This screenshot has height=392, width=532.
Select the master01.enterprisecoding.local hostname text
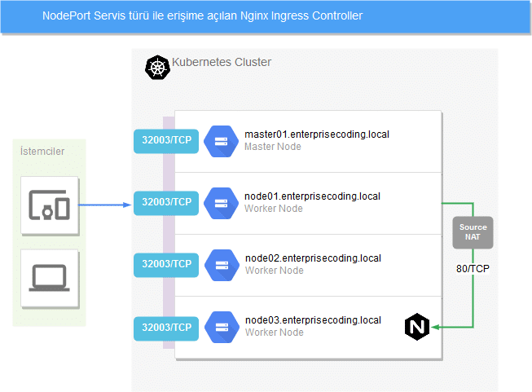point(317,134)
